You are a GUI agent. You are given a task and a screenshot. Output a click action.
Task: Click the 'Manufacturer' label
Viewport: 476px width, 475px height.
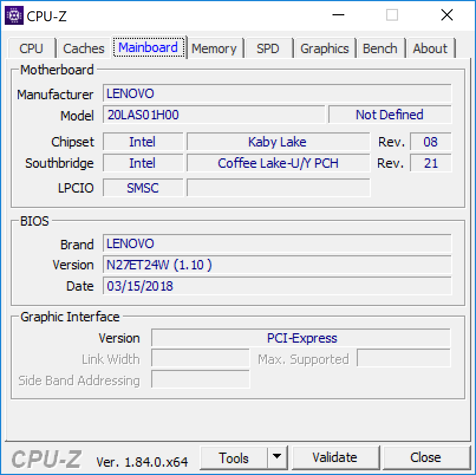click(55, 95)
